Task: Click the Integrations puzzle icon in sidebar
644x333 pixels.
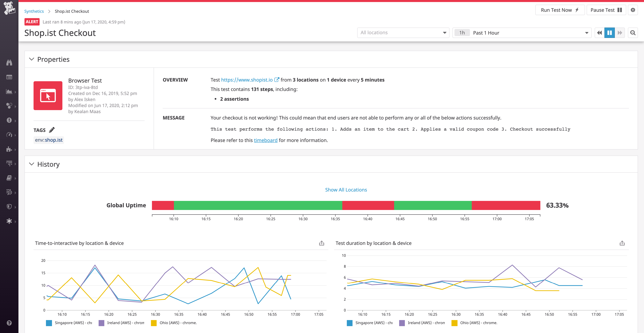Action: [x=10, y=149]
